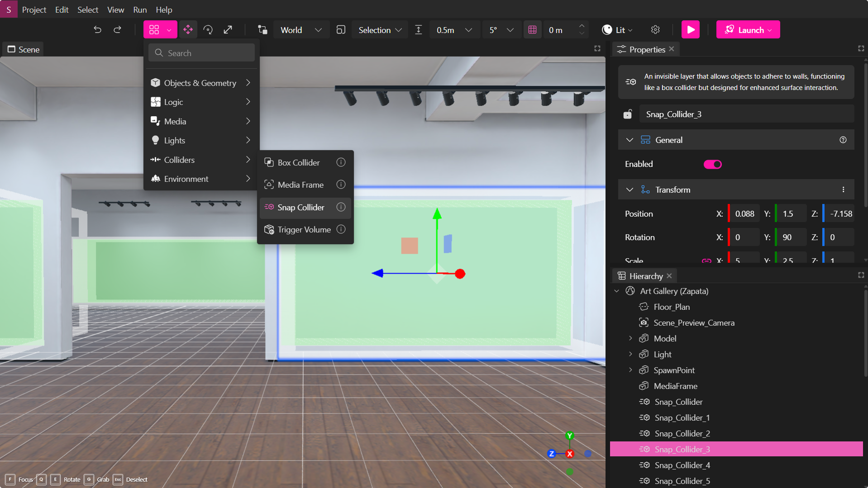Click the Launch button

(x=747, y=29)
